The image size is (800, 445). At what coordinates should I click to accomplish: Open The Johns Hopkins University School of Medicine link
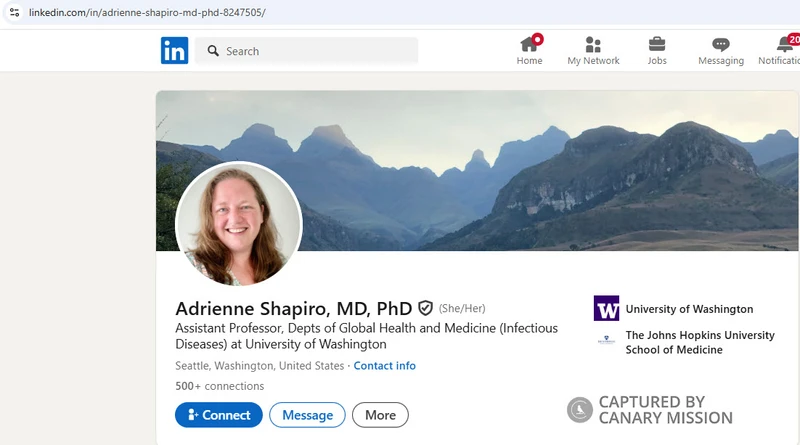[700, 342]
